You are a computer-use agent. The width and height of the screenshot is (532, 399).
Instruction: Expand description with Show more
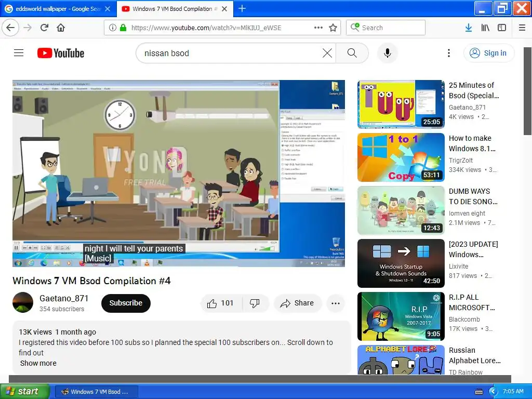coord(38,363)
